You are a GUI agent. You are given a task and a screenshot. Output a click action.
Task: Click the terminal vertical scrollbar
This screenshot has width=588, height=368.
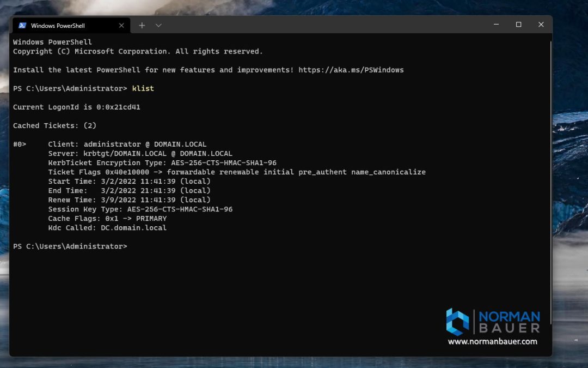coord(550,182)
